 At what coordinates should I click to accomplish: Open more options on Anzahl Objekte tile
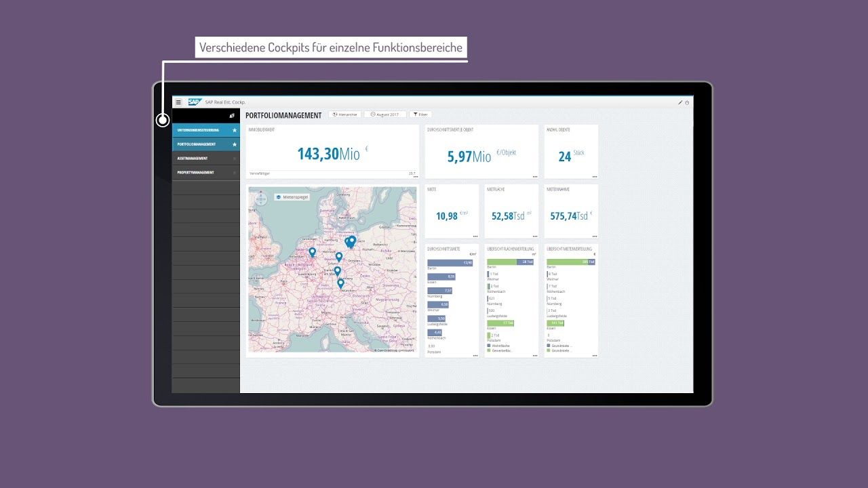[x=594, y=176]
